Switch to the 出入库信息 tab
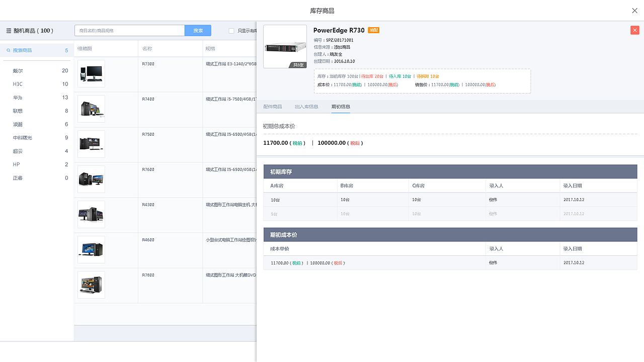This screenshot has height=362, width=644. pos(306,107)
